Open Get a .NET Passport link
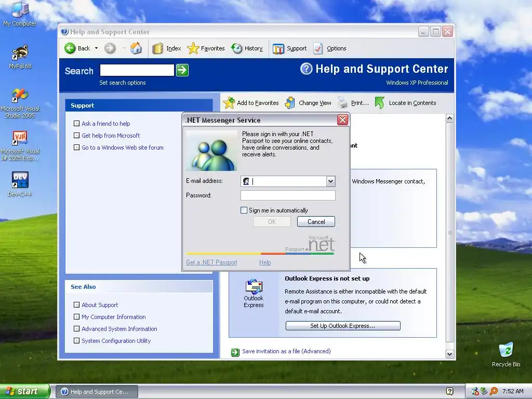This screenshot has height=399, width=532. pos(211,262)
